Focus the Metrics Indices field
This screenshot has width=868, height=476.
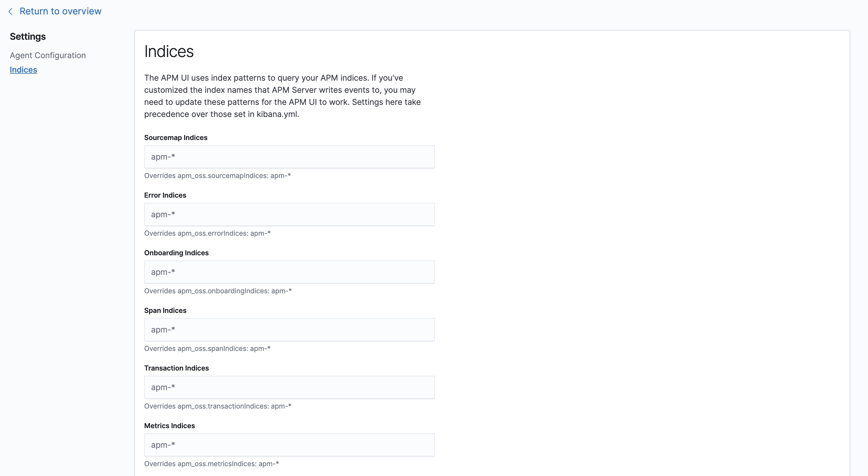(289, 445)
